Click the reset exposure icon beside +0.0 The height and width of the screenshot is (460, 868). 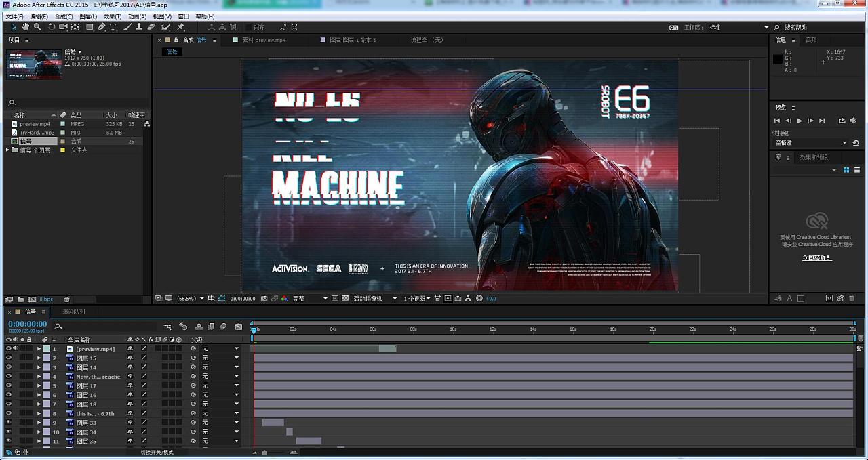pos(479,298)
